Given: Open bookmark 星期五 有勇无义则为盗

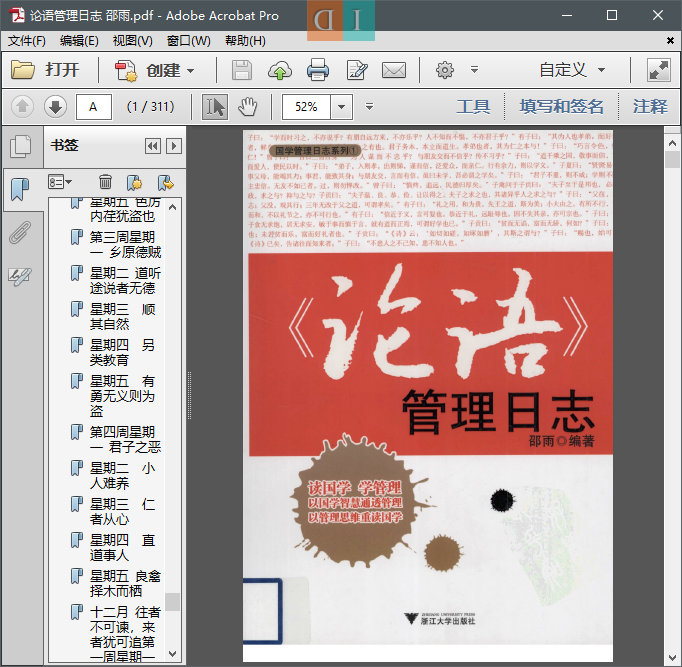Looking at the screenshot, I should (123, 396).
